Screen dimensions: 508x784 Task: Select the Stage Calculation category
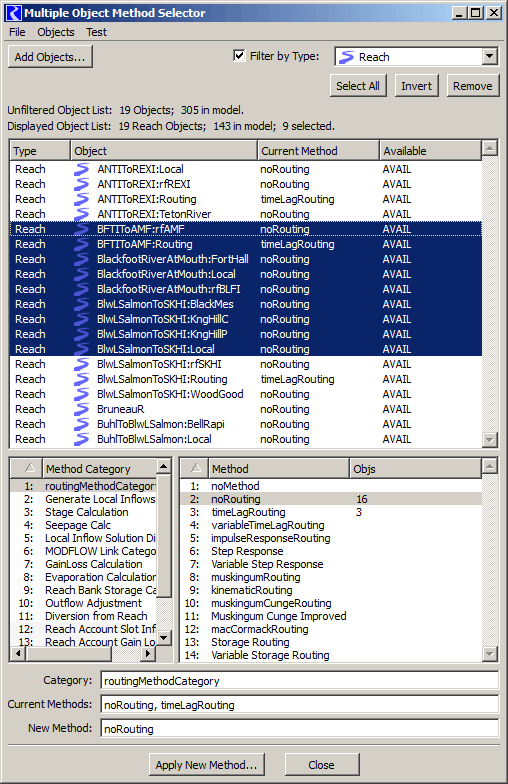click(86, 512)
